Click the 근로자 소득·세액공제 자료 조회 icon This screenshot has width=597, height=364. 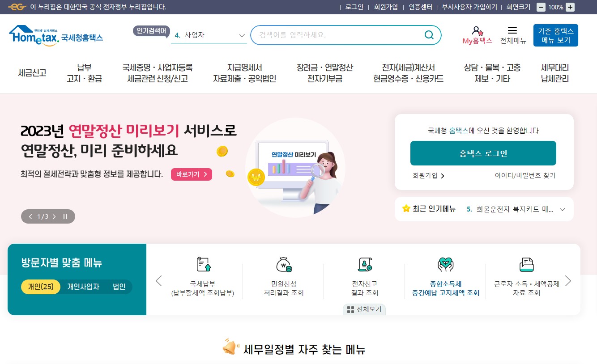coord(526,264)
